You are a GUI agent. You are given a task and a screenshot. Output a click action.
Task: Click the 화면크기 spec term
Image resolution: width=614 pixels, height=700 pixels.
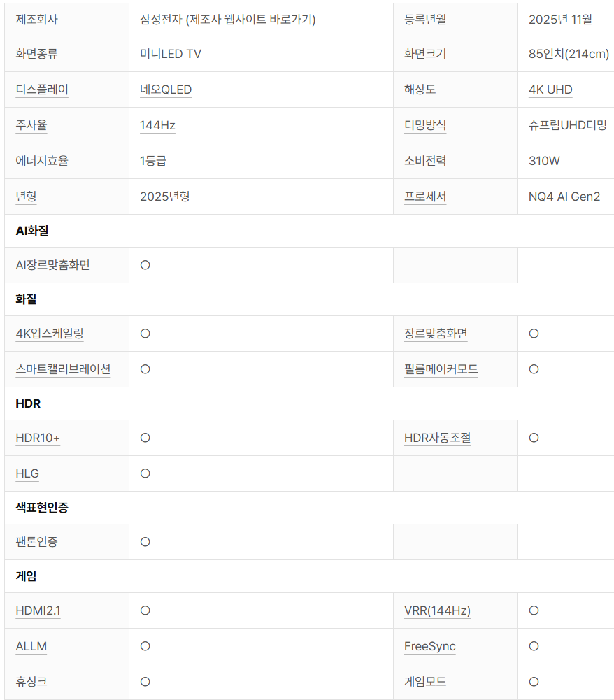coord(425,54)
